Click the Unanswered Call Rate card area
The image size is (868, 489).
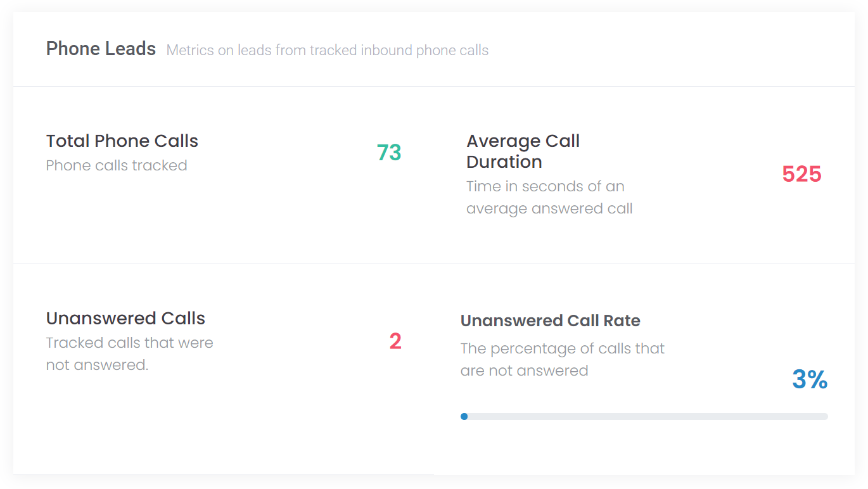[644, 369]
